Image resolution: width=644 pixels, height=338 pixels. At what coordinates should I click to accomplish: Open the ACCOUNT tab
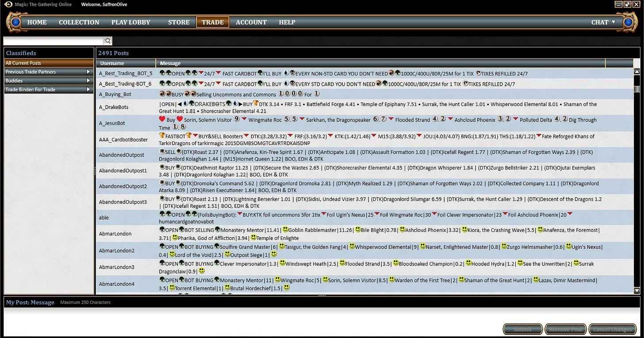(x=251, y=22)
